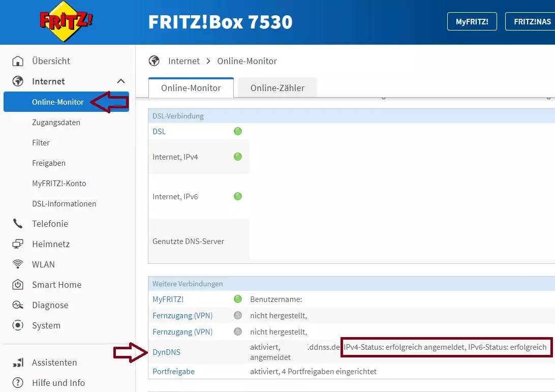Click the WLAN wifi icon

pos(18,264)
